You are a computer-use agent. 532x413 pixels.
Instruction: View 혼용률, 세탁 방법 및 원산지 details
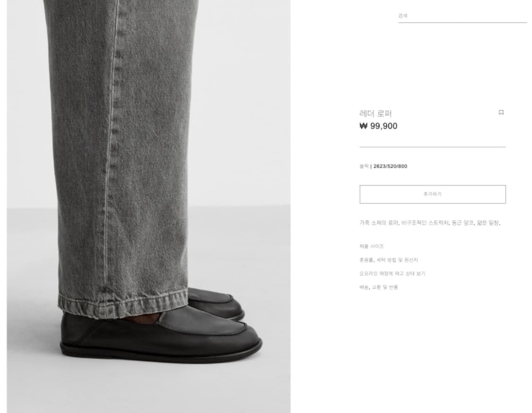(x=389, y=260)
